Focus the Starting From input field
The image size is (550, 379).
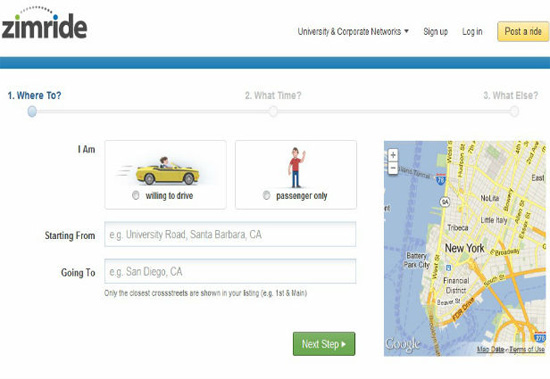click(x=230, y=234)
